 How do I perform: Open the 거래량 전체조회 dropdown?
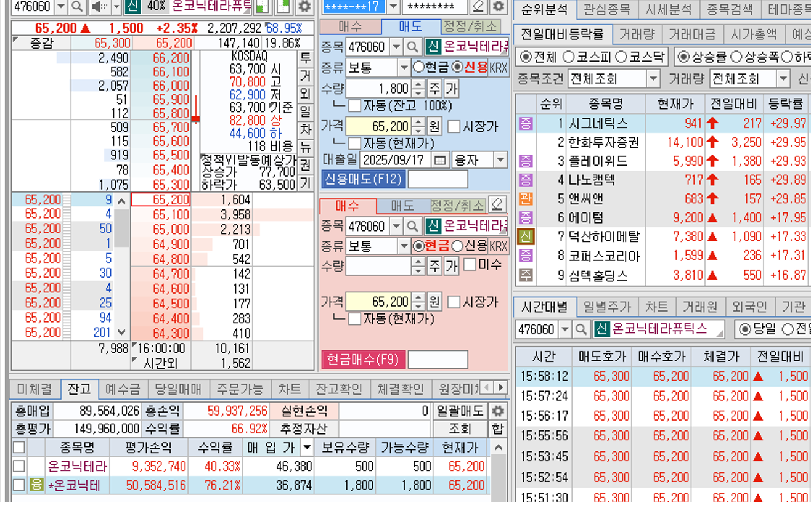coord(783,79)
